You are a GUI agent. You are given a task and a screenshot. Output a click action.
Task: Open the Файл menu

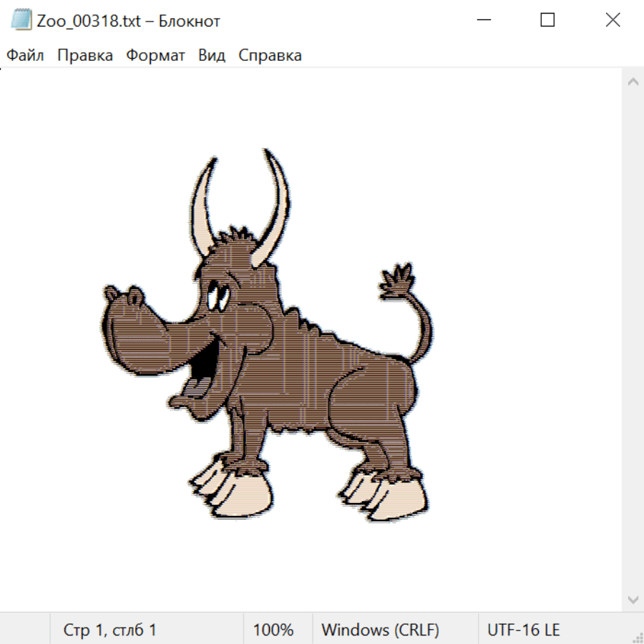coord(26,56)
